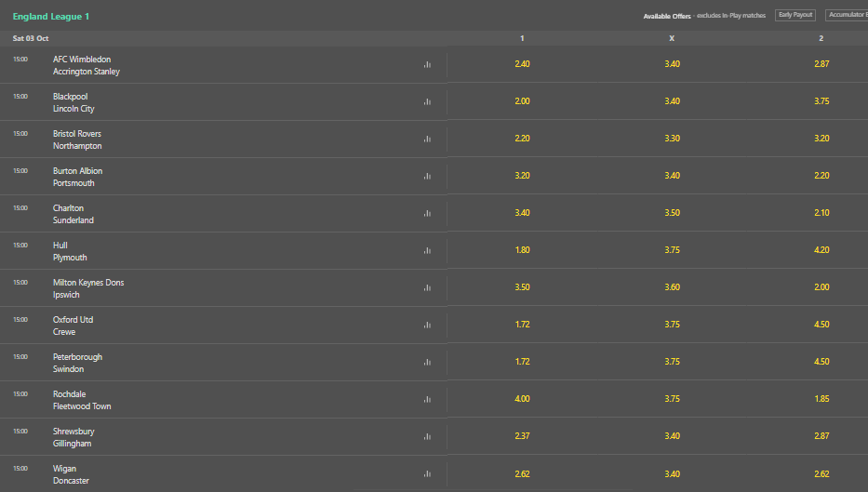View stats icon for Milton Keynes Dons match
868x492 pixels.
pyautogui.click(x=427, y=287)
